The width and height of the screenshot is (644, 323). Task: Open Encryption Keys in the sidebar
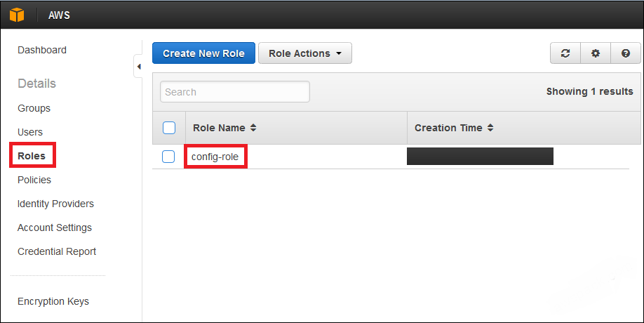coord(53,301)
